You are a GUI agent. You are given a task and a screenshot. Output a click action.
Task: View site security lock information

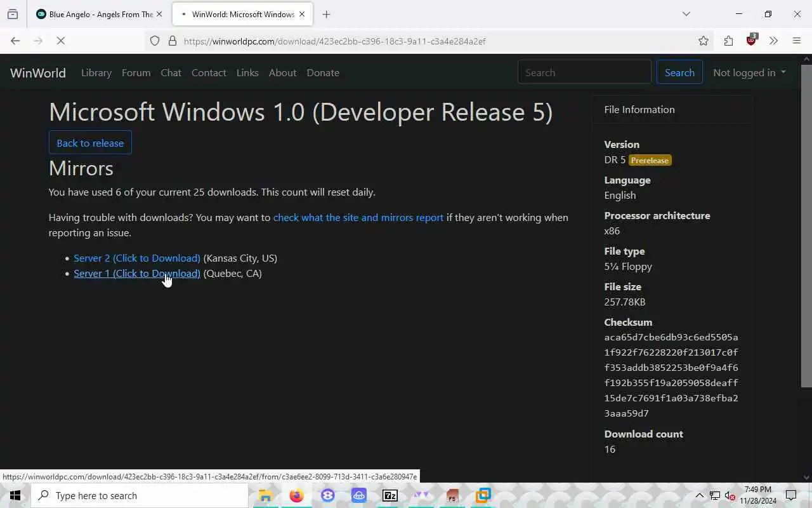tap(172, 41)
